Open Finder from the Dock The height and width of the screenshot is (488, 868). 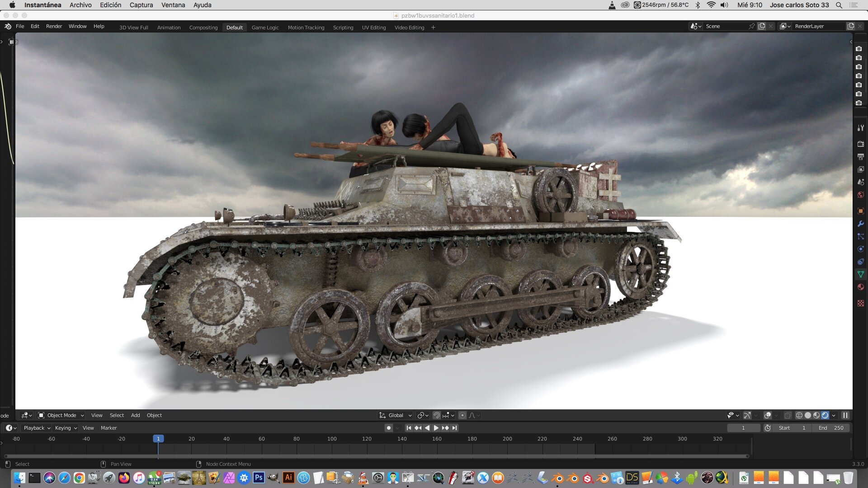[x=19, y=478]
